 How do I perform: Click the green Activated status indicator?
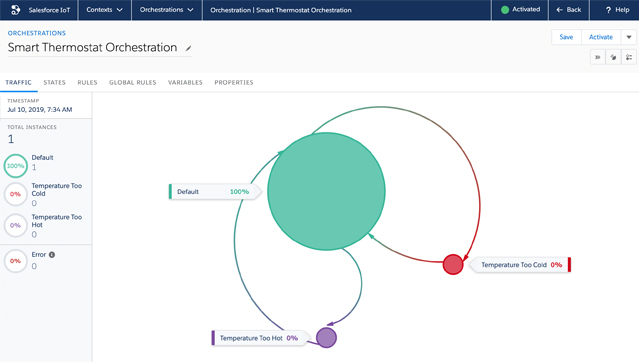coord(505,10)
